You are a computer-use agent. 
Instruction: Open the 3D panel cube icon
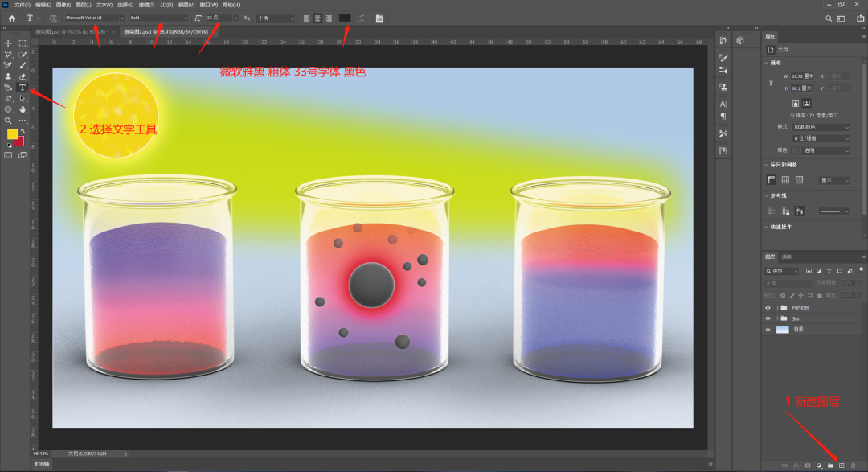pyautogui.click(x=740, y=40)
